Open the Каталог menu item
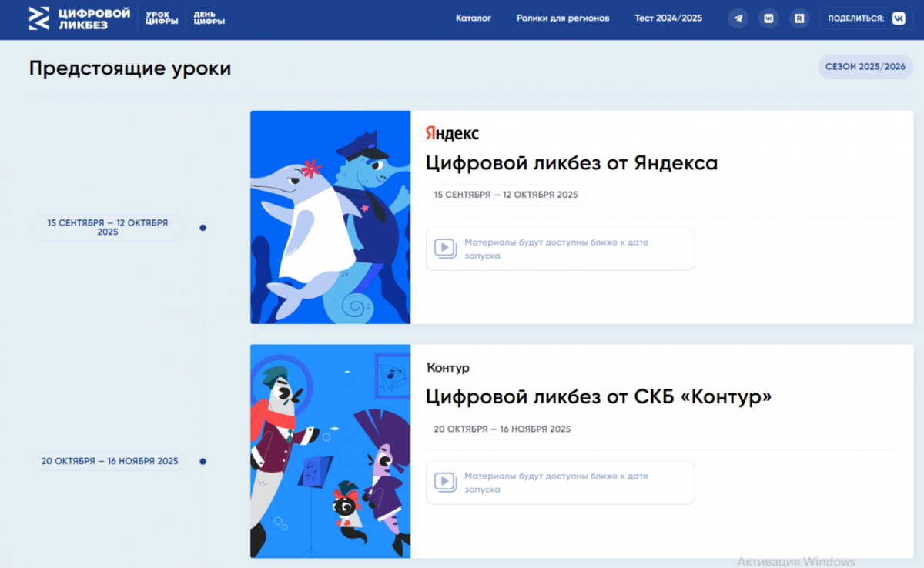Image resolution: width=924 pixels, height=568 pixels. click(473, 18)
